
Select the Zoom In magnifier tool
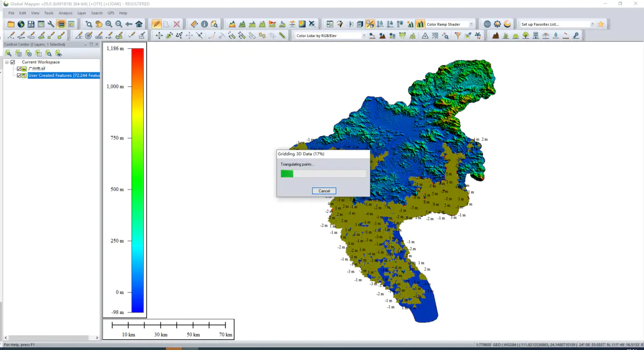tap(109, 24)
